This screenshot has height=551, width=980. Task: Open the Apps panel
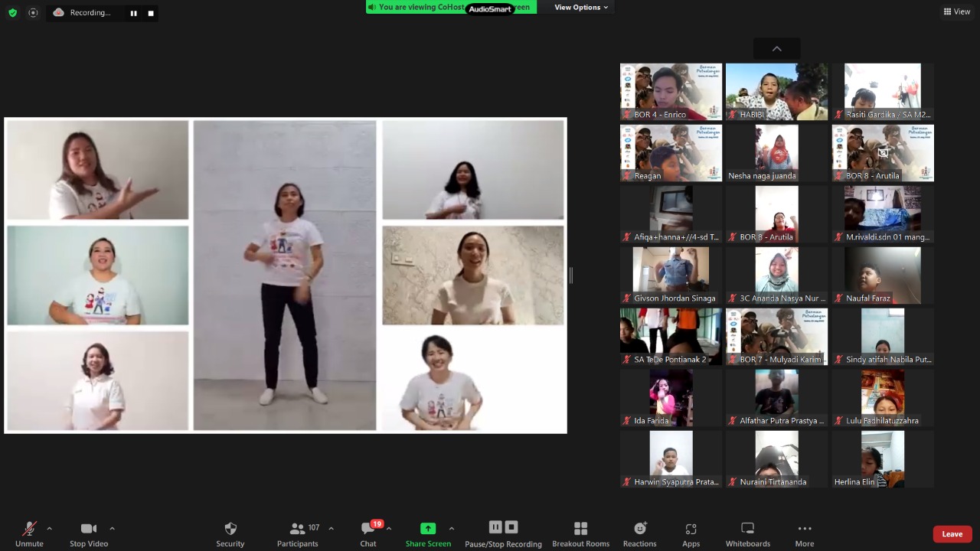[691, 533]
